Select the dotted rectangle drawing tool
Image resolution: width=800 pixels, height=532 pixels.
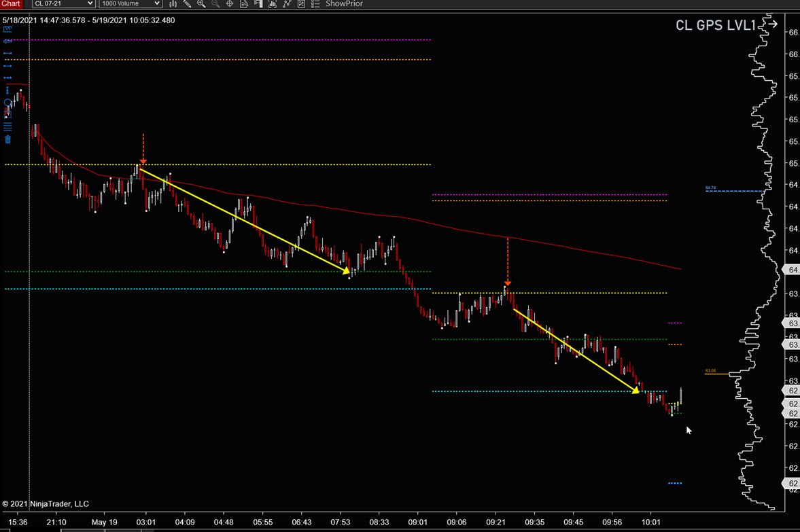(x=7, y=115)
